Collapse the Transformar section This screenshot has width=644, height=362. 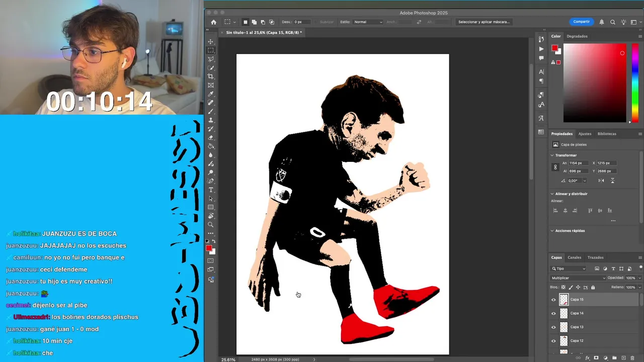[x=552, y=155]
